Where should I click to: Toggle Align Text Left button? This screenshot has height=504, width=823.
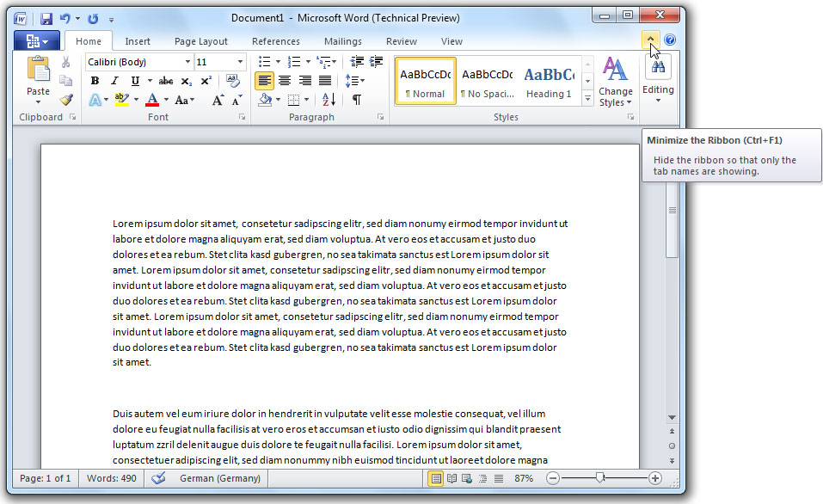(265, 81)
